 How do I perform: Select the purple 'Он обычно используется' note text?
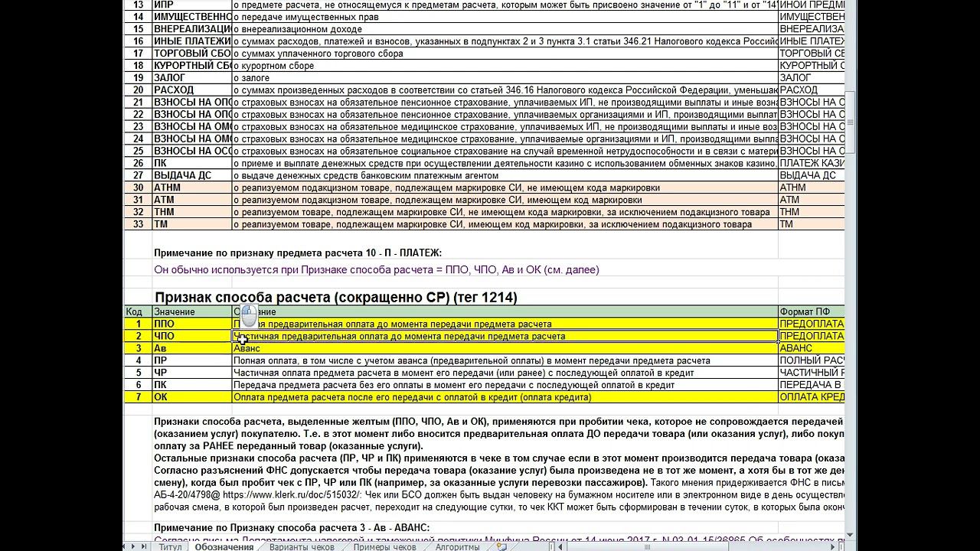point(377,269)
